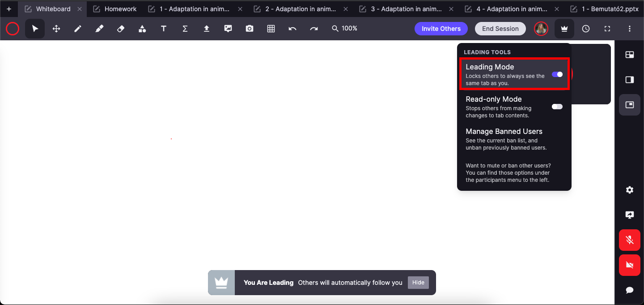Switch to the Homework tab

tap(120, 9)
